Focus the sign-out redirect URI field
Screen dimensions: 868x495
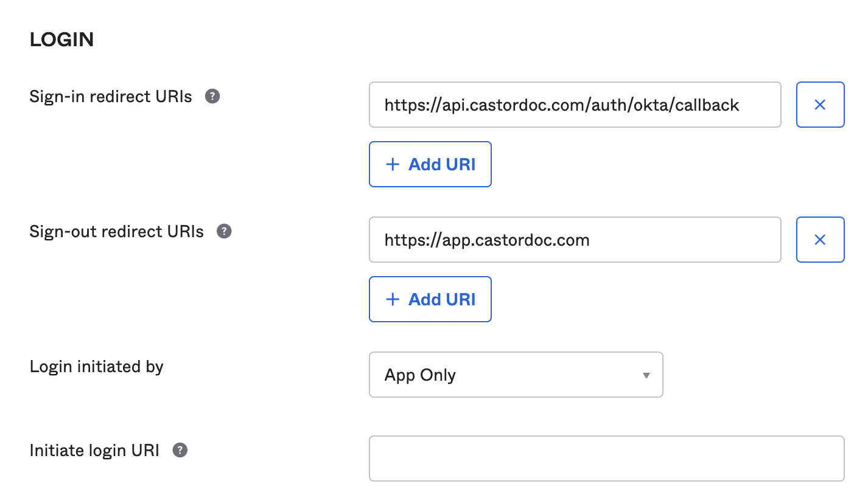tap(574, 240)
